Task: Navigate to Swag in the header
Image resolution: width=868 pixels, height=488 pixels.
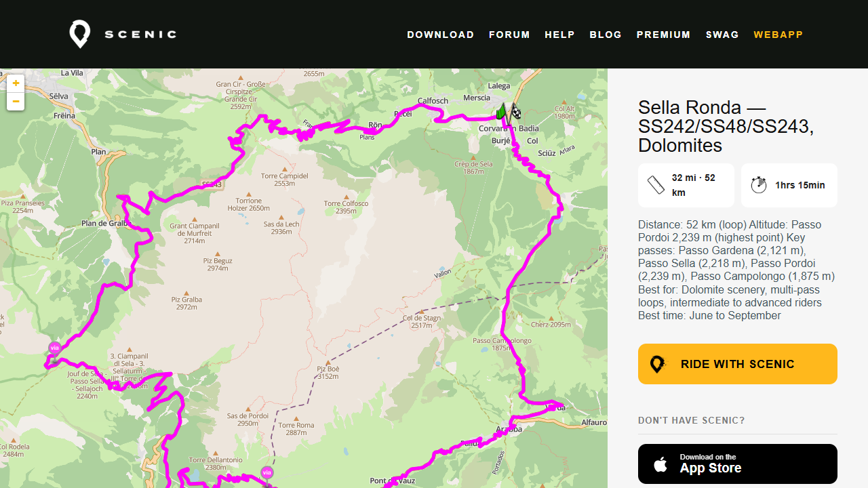Action: tap(722, 35)
